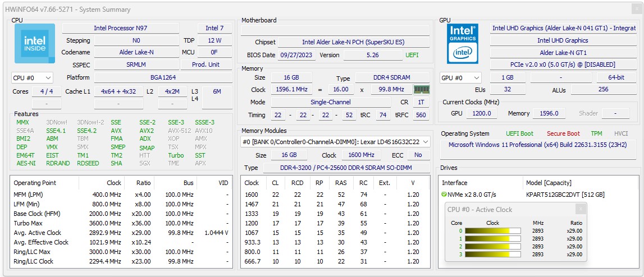
Task: Click the Turbo feature label
Action: (176, 155)
